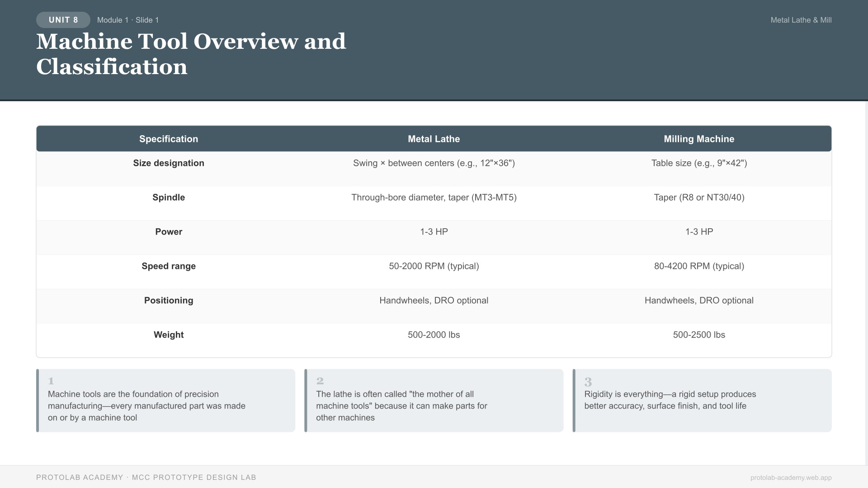Select the 80-4200 RPM speed cell
Viewport: 868px width, 488px height.
click(699, 266)
